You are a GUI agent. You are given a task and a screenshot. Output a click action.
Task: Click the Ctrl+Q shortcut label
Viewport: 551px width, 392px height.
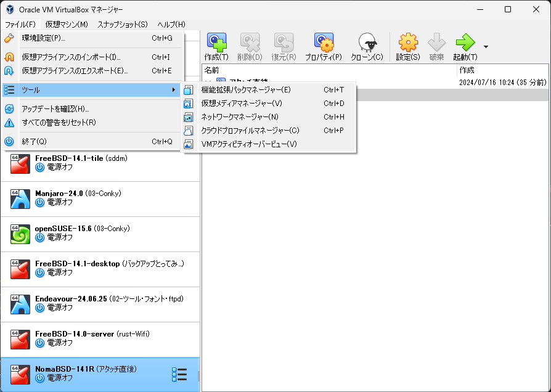tap(162, 142)
